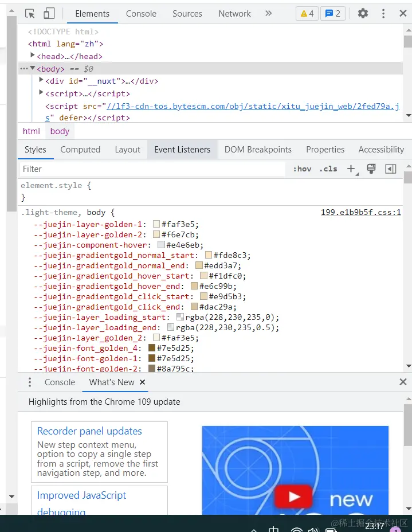Viewport: 412px width, 532px height.
Task: Open color swatch for #faf3e5 golden-1
Action: [156, 224]
